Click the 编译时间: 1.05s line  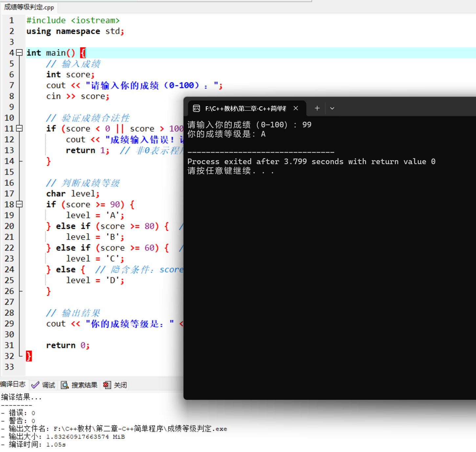33,444
